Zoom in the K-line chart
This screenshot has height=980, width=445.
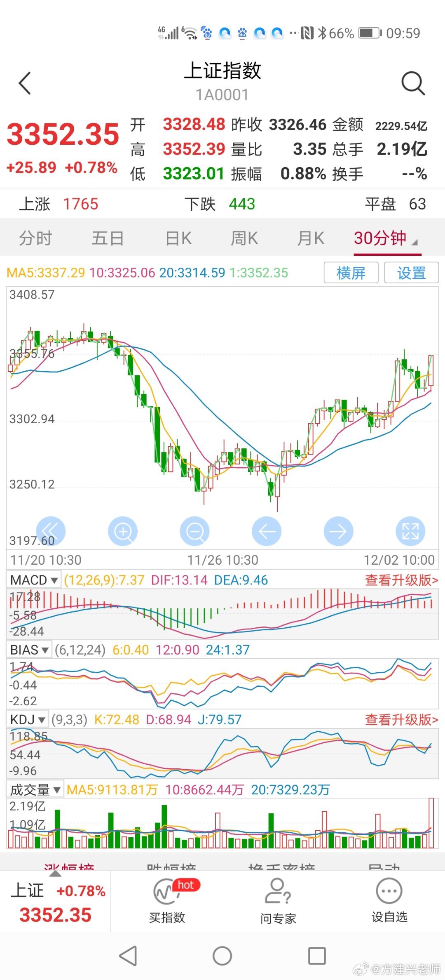[123, 531]
